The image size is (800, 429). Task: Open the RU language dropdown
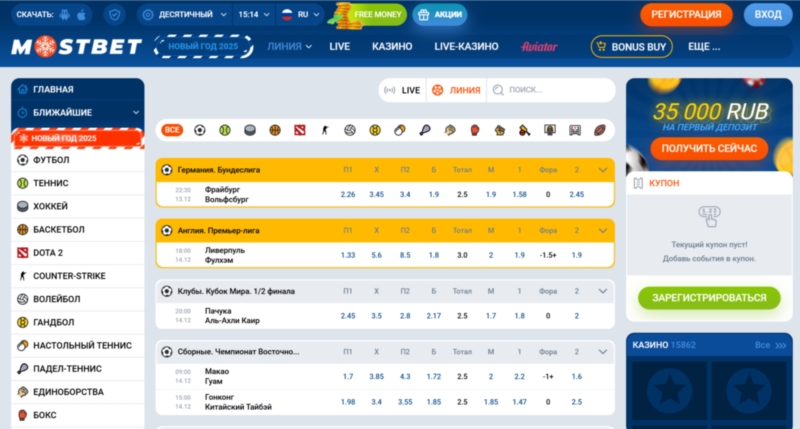click(x=300, y=15)
